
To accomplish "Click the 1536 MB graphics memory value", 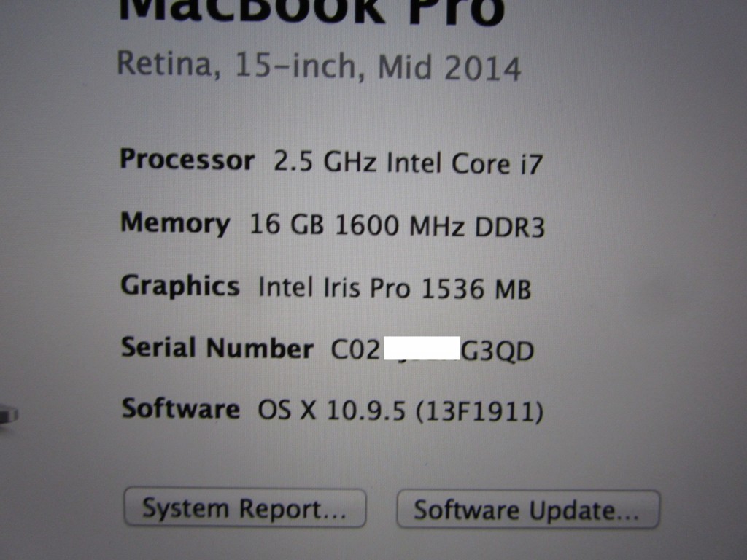I will click(476, 289).
